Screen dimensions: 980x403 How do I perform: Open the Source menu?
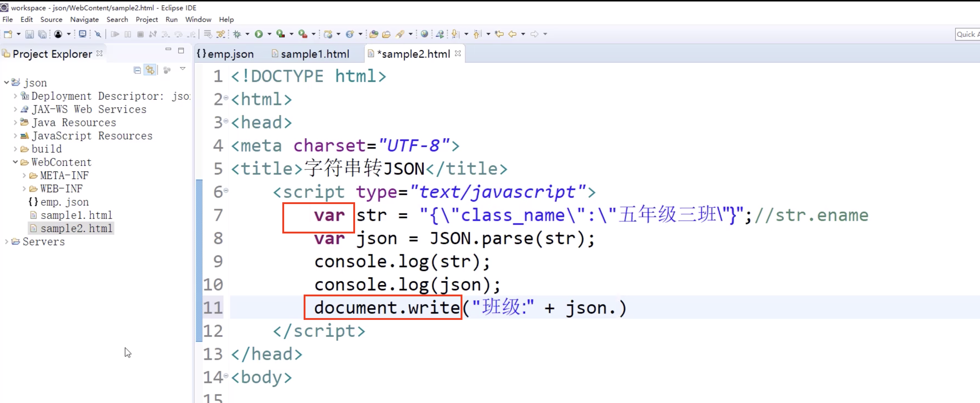pyautogui.click(x=51, y=19)
